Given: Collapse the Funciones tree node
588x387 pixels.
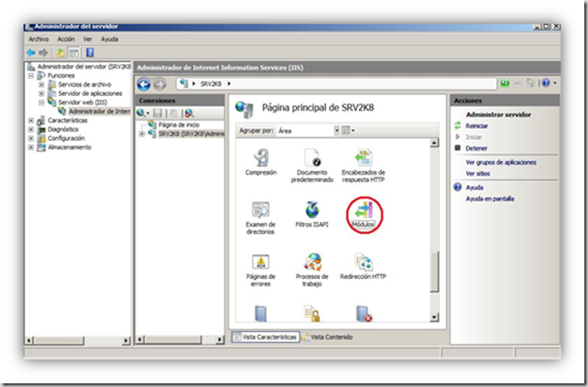Looking at the screenshot, I should pos(31,76).
